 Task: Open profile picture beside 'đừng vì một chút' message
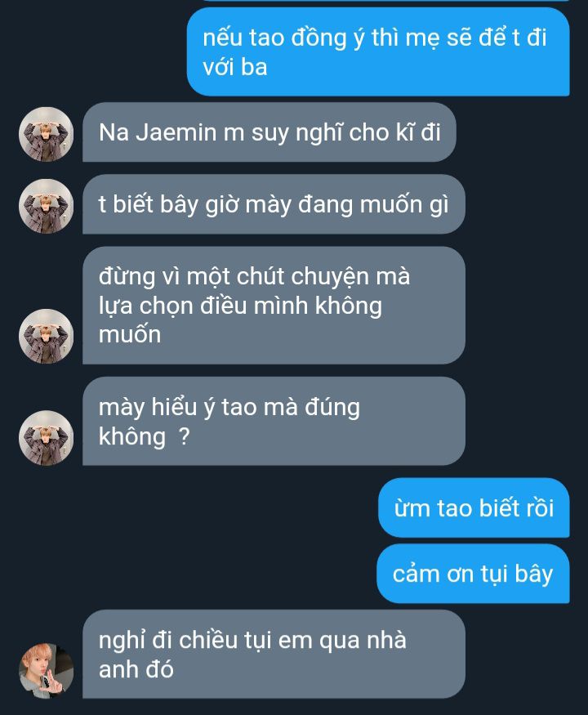point(46,337)
